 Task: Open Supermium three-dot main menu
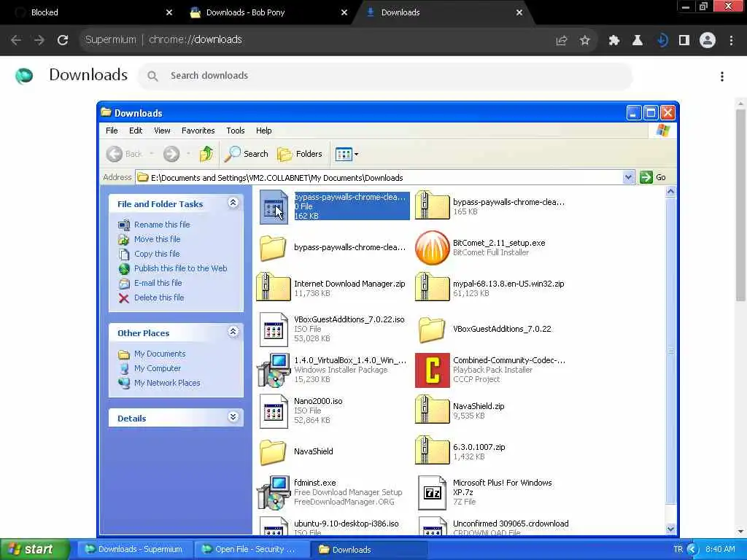731,41
